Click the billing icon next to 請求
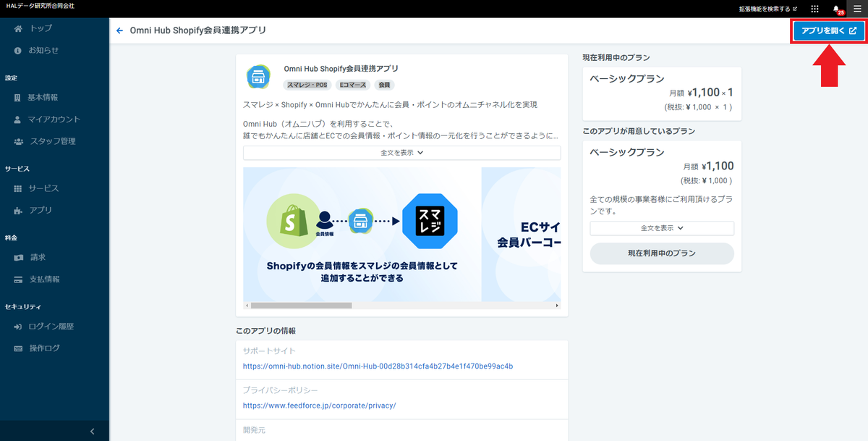Viewport: 868px width, 441px height. (x=18, y=257)
